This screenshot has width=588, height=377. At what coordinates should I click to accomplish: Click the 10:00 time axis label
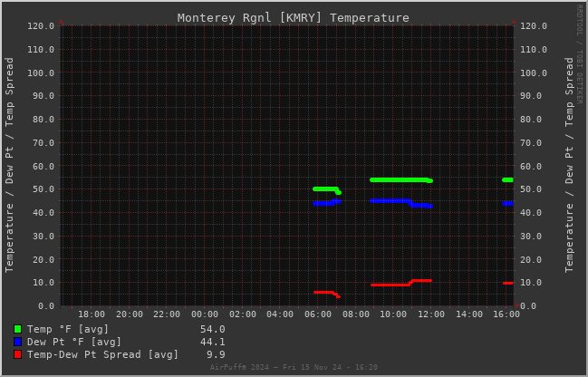click(393, 314)
